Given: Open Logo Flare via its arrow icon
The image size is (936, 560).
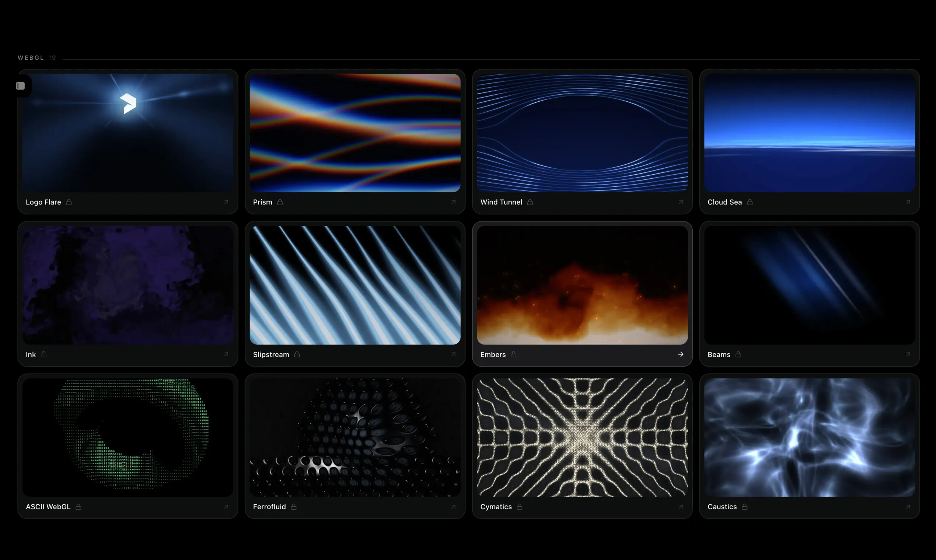Looking at the screenshot, I should click(226, 202).
